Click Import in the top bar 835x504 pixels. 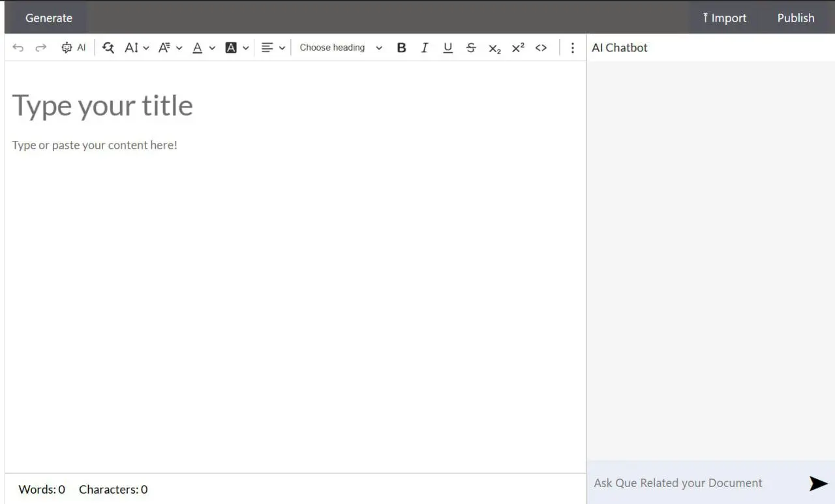click(724, 18)
